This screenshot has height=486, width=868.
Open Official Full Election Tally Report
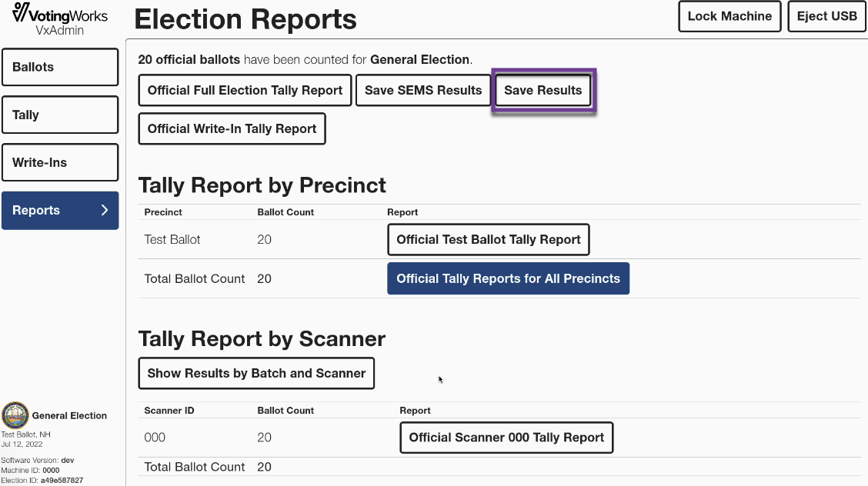click(x=245, y=90)
